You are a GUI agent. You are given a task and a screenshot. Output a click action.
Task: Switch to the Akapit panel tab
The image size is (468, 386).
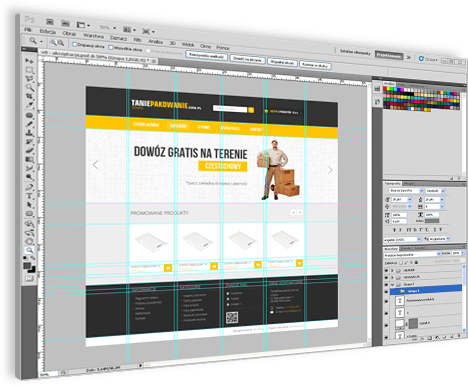409,184
